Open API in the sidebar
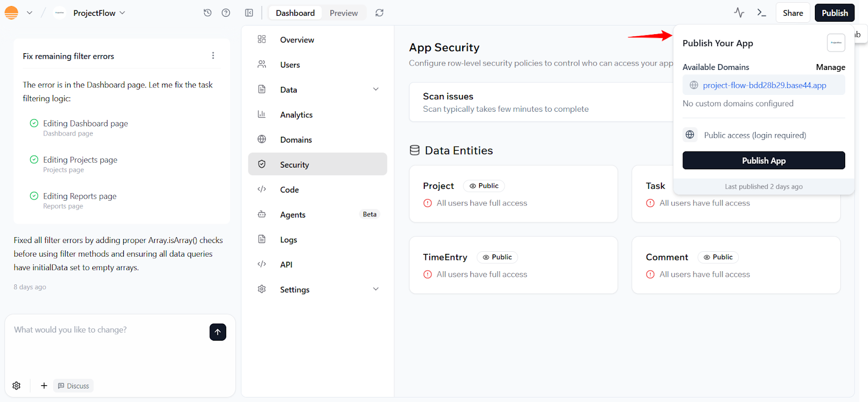 [317, 264]
